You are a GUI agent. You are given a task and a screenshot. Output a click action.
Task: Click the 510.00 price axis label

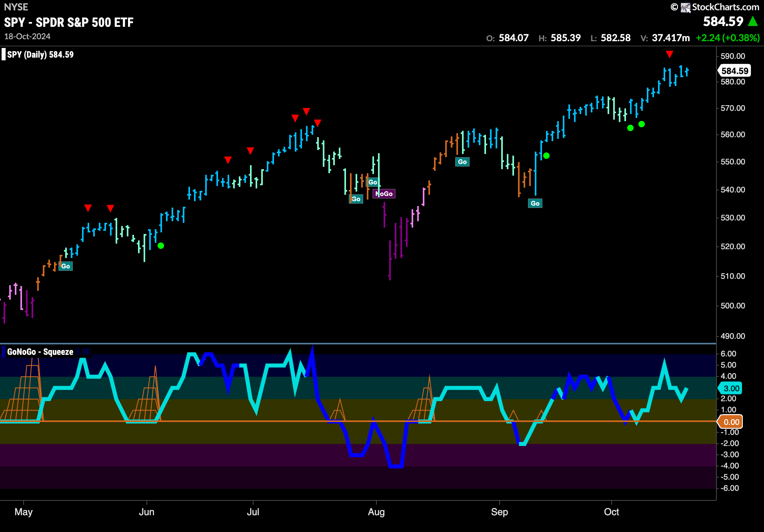point(733,276)
